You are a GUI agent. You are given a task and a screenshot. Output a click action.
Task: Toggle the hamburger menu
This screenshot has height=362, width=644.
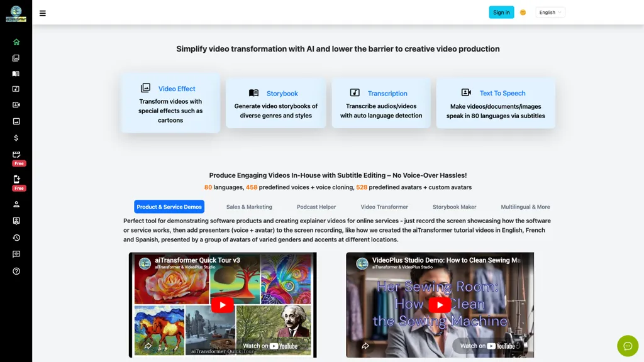tap(43, 13)
